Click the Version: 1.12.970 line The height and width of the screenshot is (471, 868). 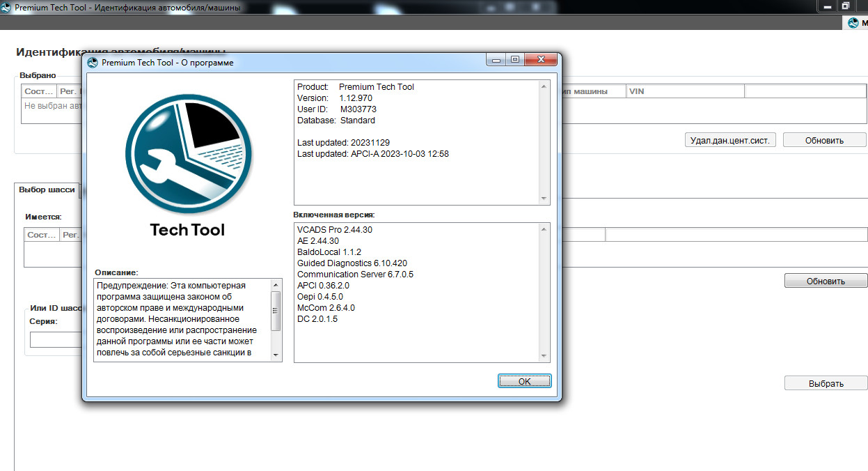[x=335, y=98]
